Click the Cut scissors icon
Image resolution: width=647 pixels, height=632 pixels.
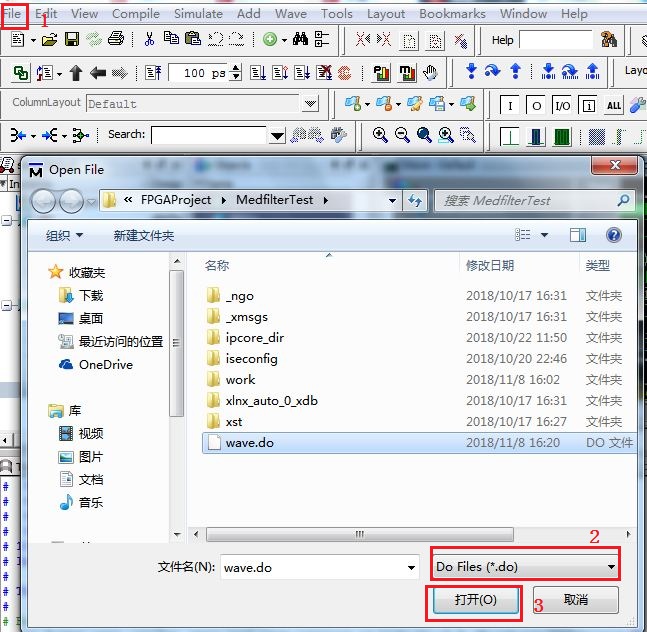[x=149, y=39]
